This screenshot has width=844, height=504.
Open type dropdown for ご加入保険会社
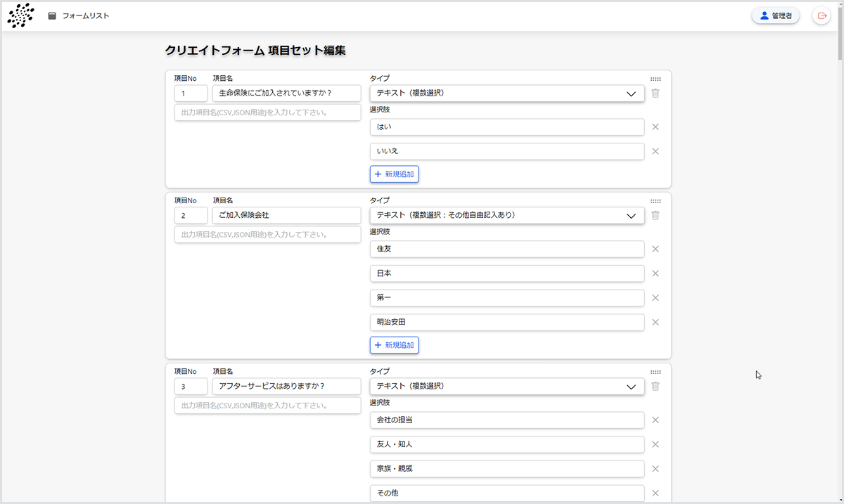[x=507, y=215]
